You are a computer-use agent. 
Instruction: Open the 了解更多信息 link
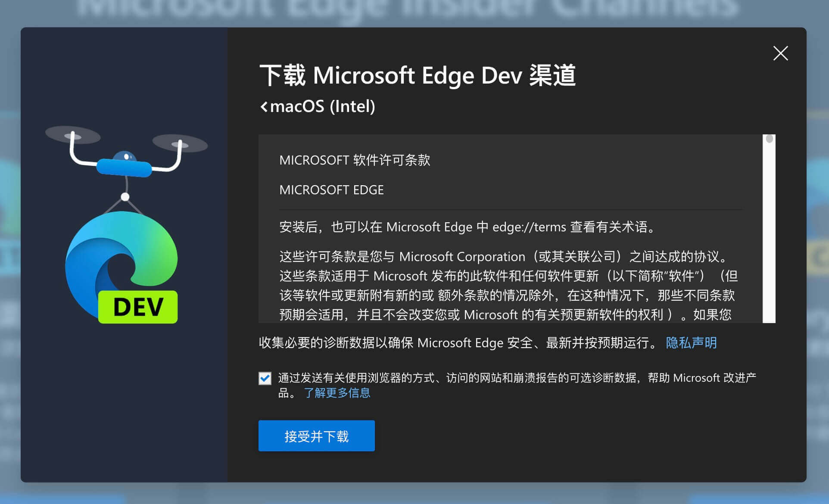(x=337, y=393)
